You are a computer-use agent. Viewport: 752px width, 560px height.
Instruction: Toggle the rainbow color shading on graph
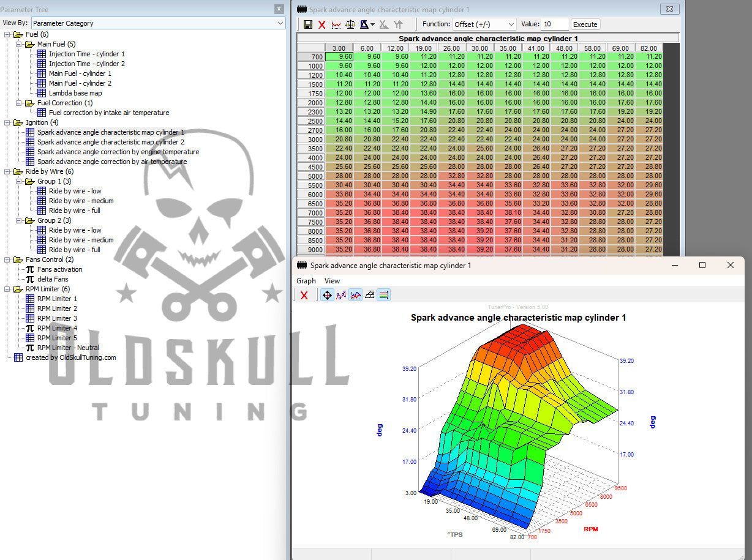[x=383, y=295]
